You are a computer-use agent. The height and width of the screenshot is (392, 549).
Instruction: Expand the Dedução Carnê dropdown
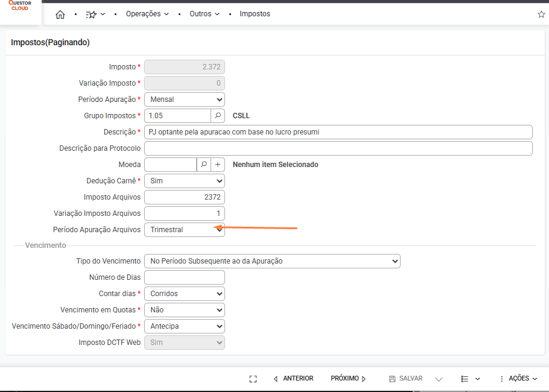[x=185, y=180]
